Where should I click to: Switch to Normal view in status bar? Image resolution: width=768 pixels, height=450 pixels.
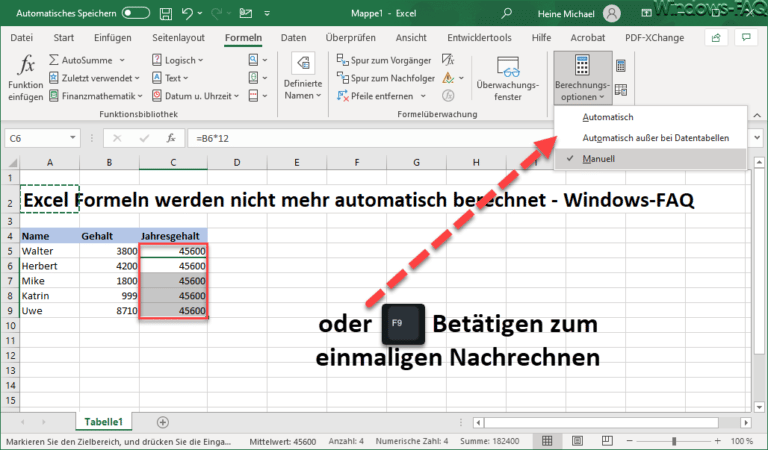(x=547, y=441)
